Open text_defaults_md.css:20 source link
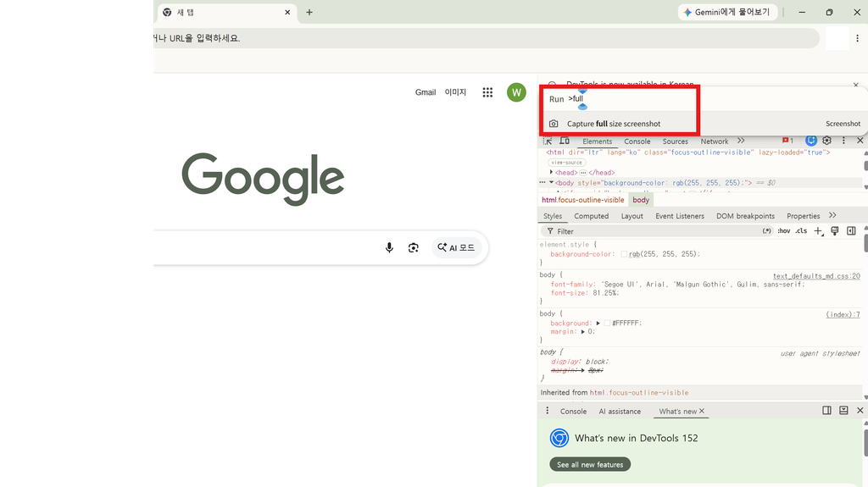 (x=816, y=275)
